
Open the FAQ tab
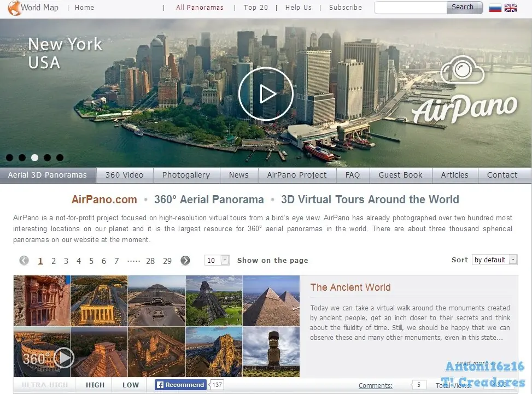coord(353,175)
